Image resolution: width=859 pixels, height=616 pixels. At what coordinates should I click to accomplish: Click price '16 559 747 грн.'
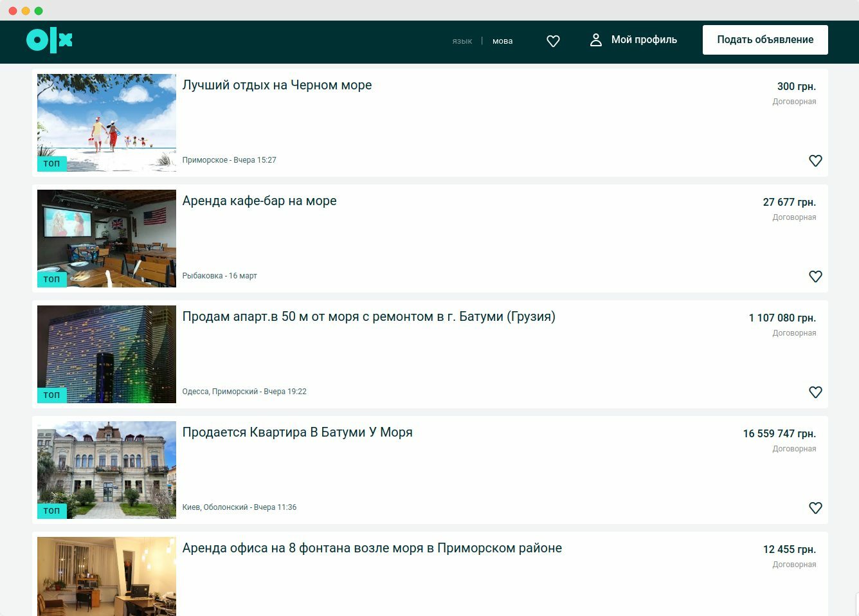coord(779,433)
